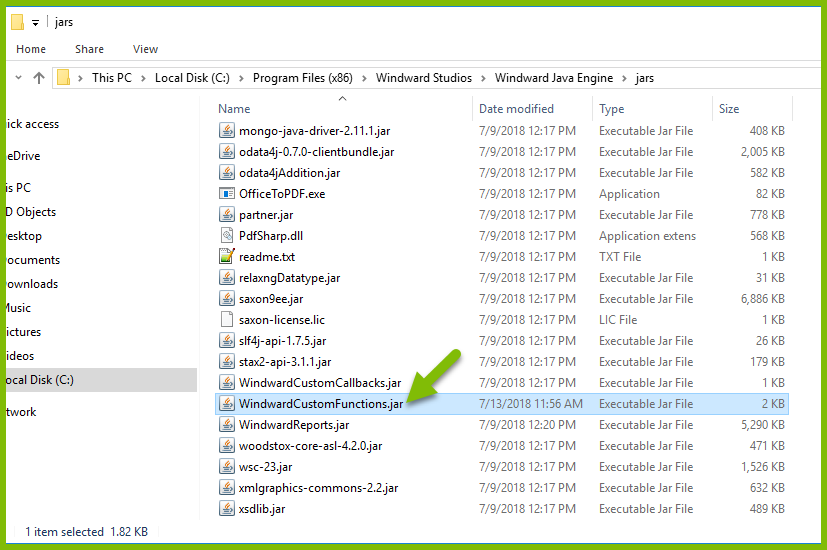The image size is (827, 550).
Task: Go to This PC breadcrumb
Action: tap(111, 78)
